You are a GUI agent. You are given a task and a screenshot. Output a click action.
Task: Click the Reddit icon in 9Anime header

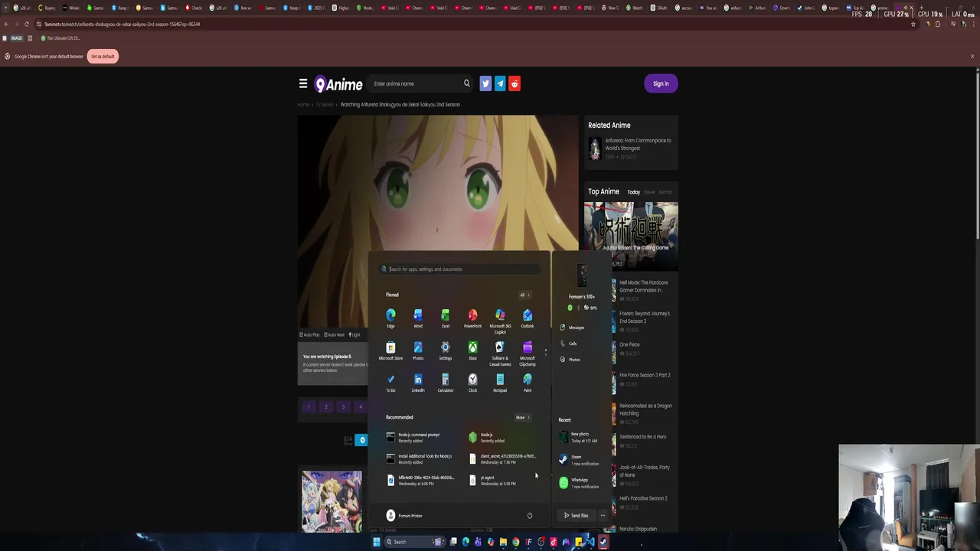tap(514, 83)
